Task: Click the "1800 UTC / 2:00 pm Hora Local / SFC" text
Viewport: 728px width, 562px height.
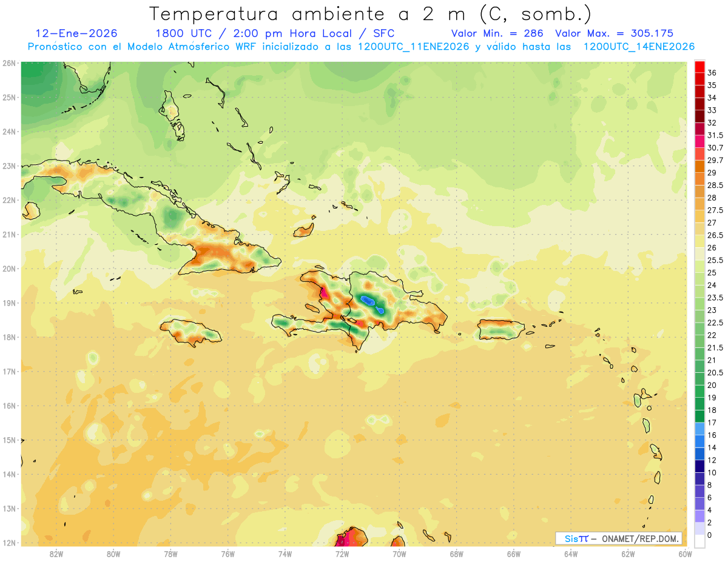Action: click(275, 33)
